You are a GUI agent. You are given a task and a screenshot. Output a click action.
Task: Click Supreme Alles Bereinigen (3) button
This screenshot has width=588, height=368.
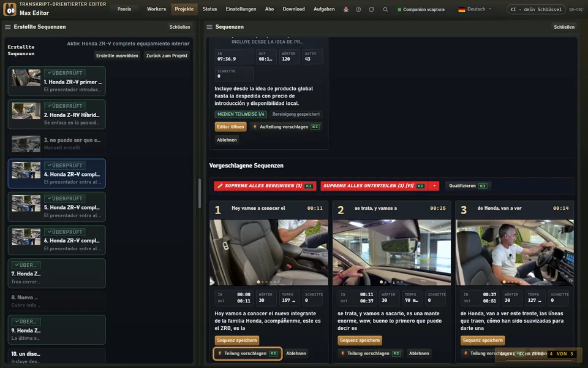tap(265, 186)
